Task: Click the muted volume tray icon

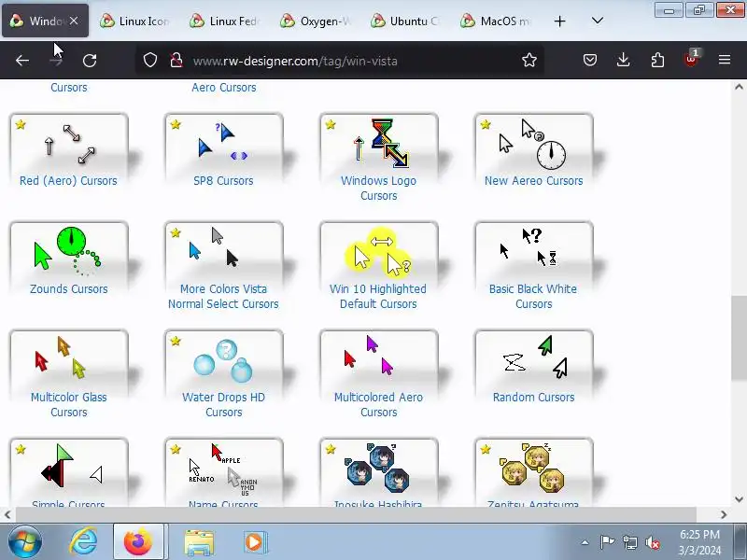Action: pos(653,542)
